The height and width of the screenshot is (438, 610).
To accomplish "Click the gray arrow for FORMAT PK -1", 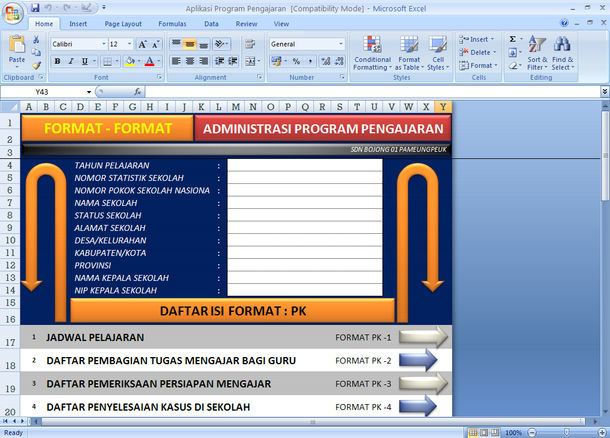I will [424, 337].
